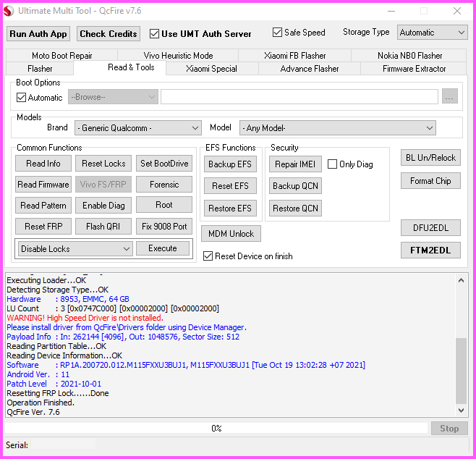This screenshot has height=459, width=476.
Task: Click the Format Chip button
Action: 430,181
